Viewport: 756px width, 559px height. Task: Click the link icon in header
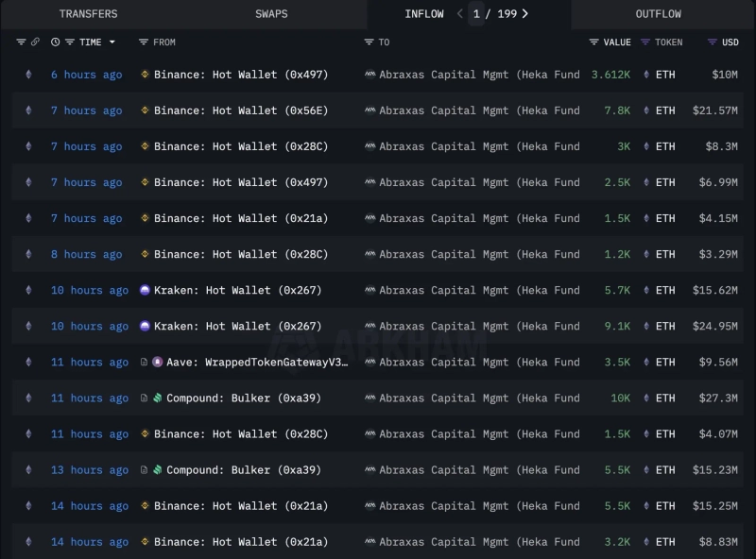click(35, 42)
